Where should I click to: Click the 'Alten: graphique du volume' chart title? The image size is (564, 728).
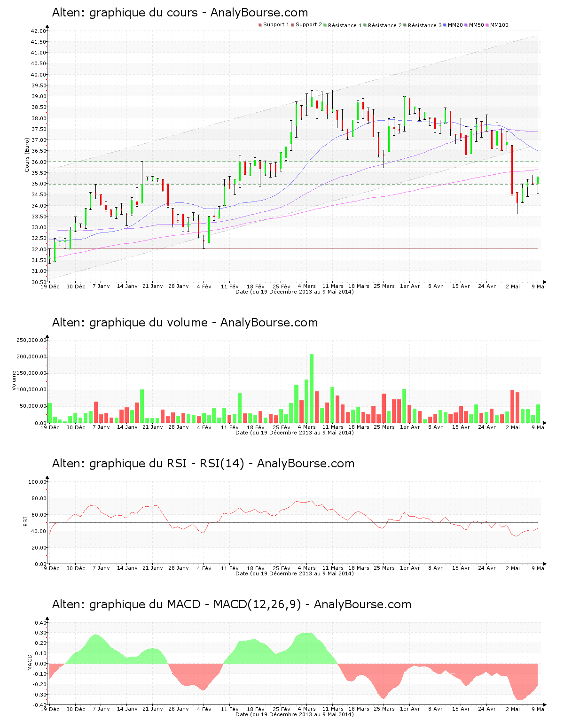(x=185, y=323)
